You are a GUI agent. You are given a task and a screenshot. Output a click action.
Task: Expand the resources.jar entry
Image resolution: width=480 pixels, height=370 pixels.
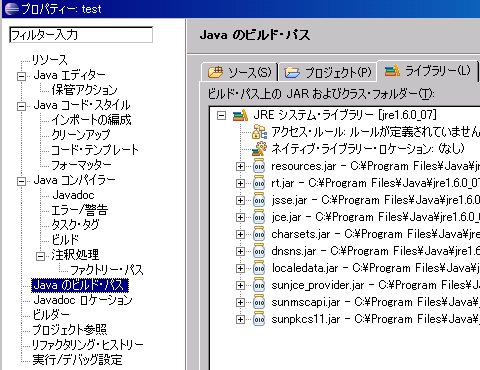coord(240,166)
